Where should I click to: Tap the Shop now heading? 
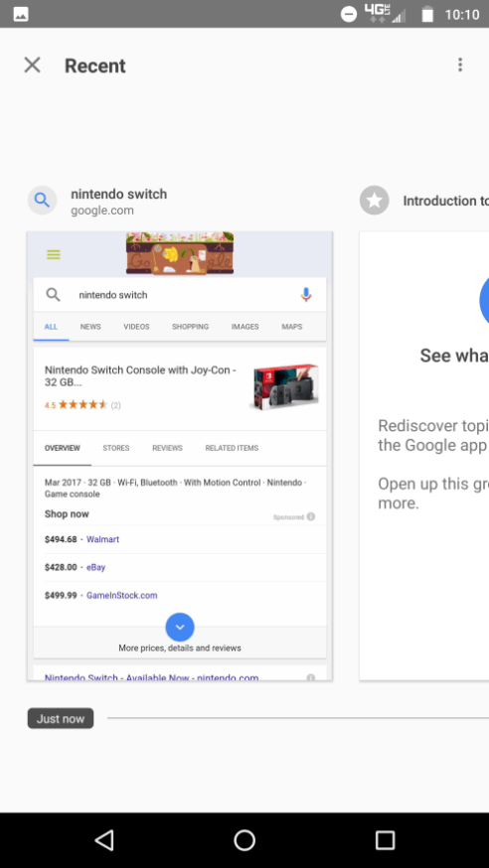[x=67, y=513]
